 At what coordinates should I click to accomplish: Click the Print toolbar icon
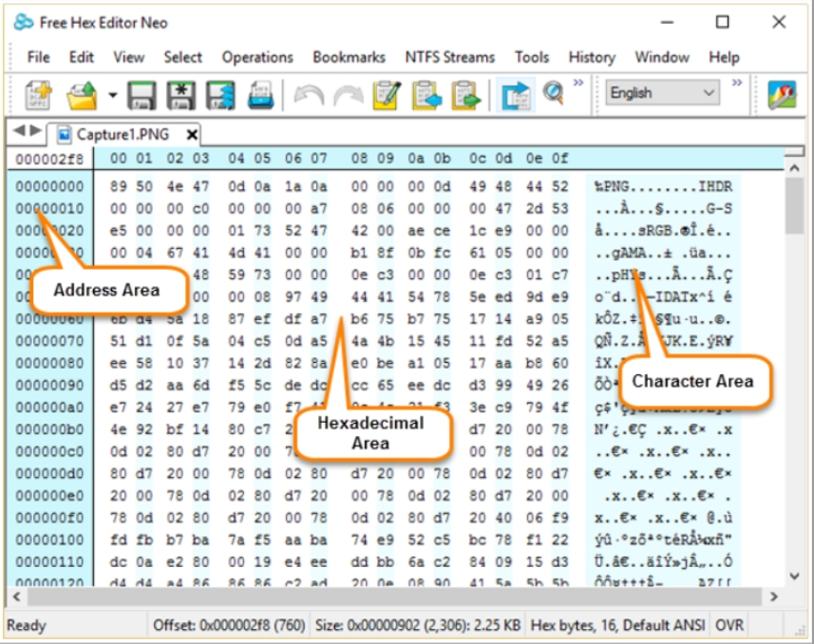pyautogui.click(x=260, y=95)
